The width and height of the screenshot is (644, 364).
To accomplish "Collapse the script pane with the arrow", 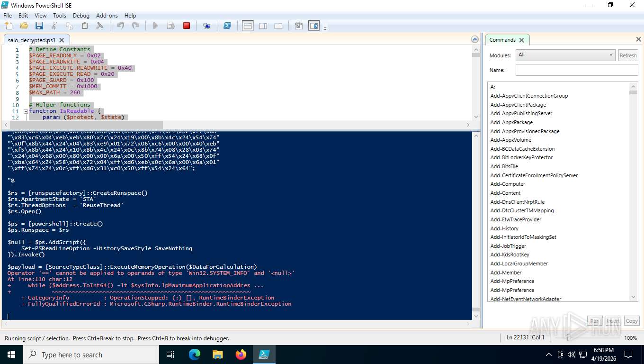I will tap(474, 39).
